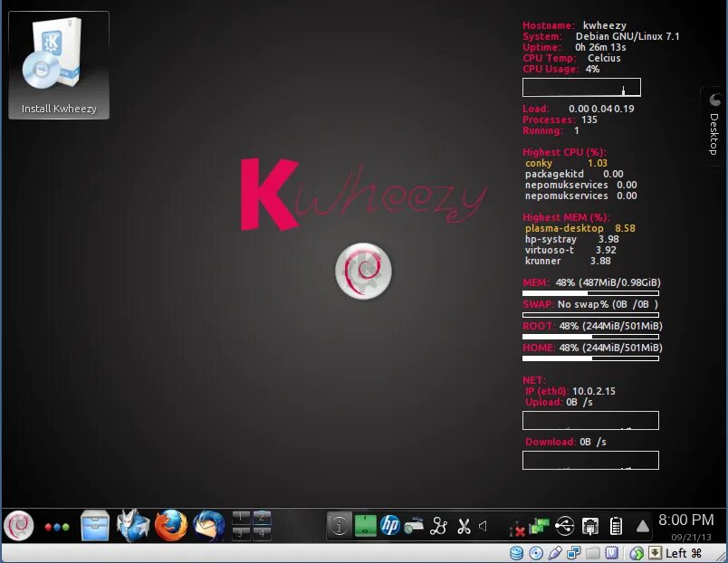Open the green network monitors tray icon
This screenshot has height=563, width=728.
tap(539, 526)
